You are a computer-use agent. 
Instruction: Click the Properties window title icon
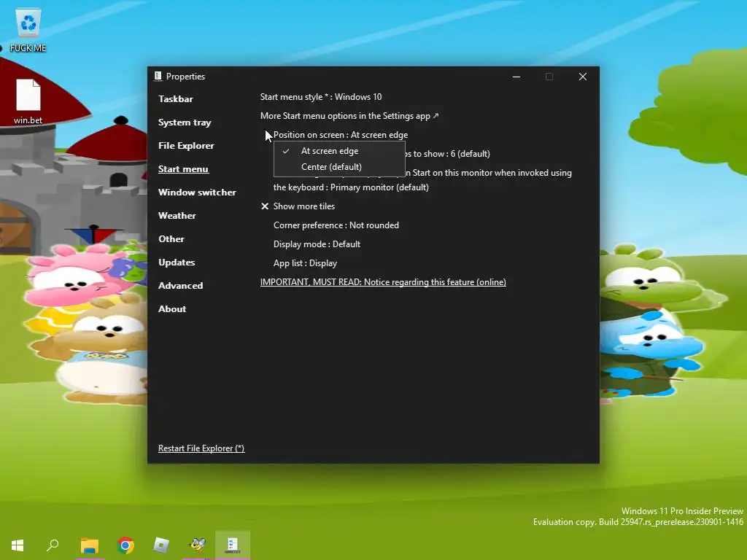(x=158, y=76)
